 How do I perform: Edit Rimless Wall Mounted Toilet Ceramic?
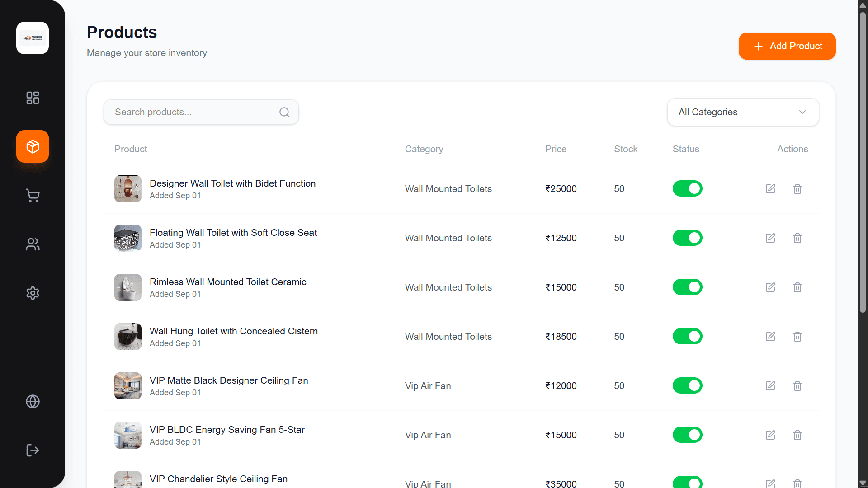pyautogui.click(x=770, y=287)
